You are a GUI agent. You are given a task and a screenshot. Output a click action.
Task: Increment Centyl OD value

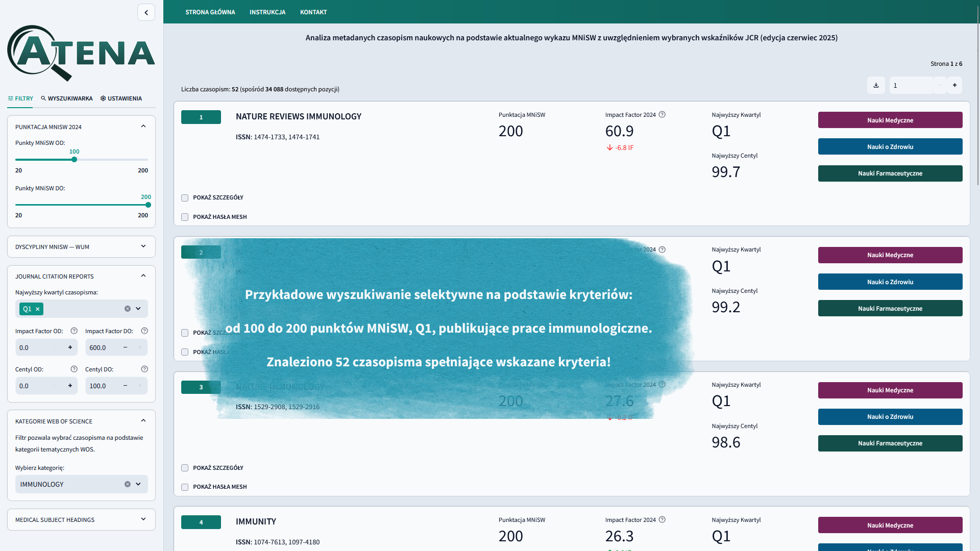[x=70, y=386]
